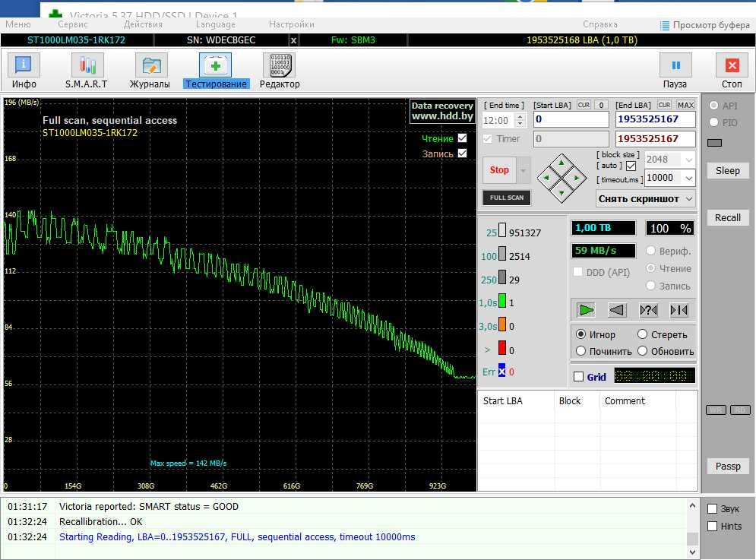
Task: Open the Меню menu
Action: [x=18, y=24]
